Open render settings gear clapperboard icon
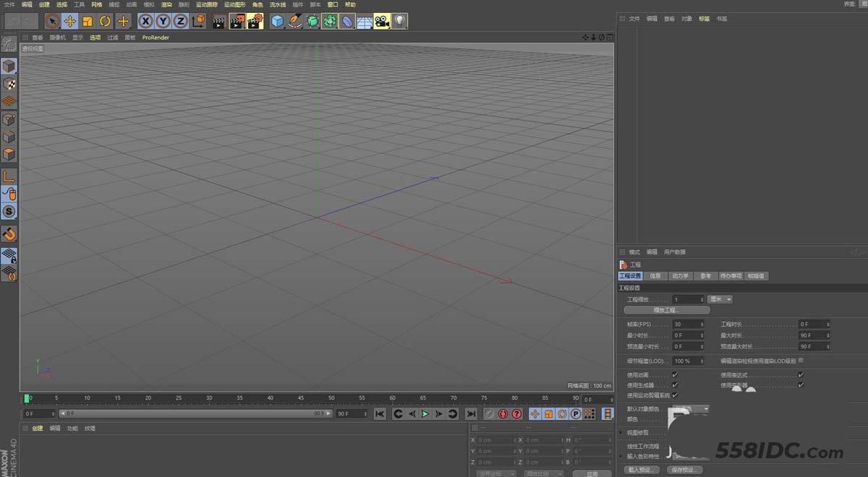 (x=255, y=21)
